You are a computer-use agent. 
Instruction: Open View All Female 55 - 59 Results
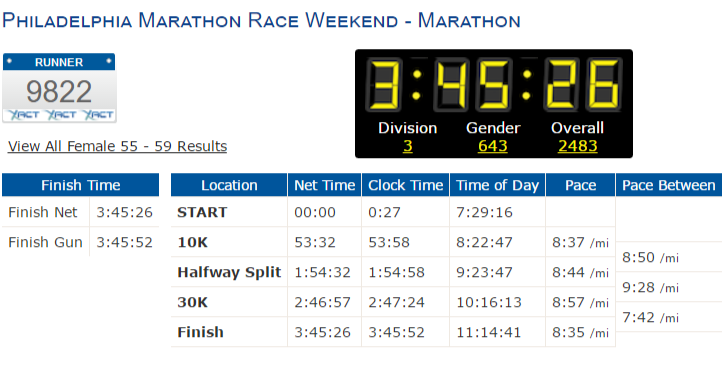pos(117,146)
